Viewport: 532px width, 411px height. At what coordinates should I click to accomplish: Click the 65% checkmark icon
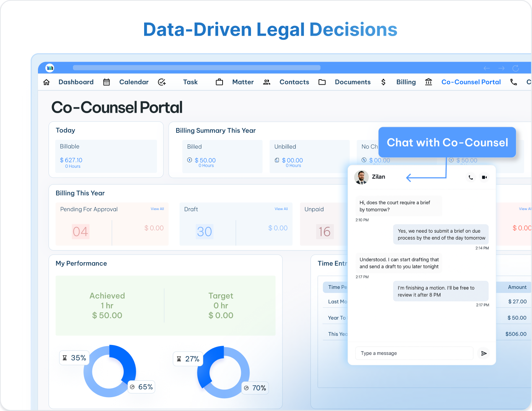click(132, 387)
